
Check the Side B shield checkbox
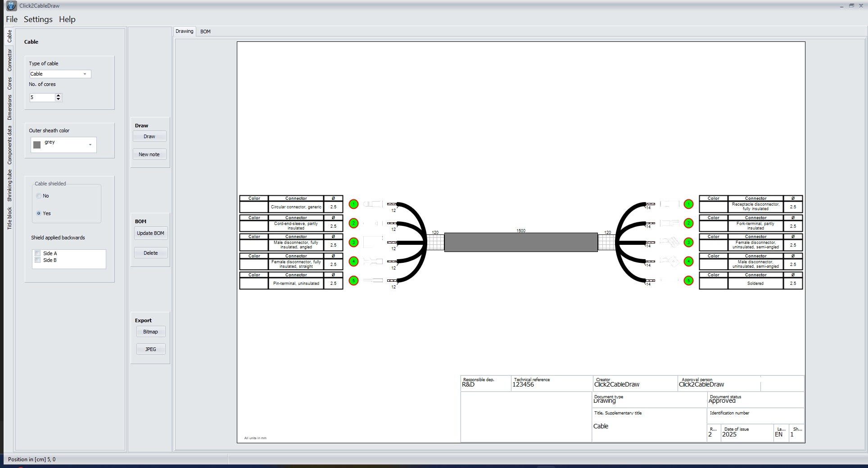pyautogui.click(x=38, y=260)
